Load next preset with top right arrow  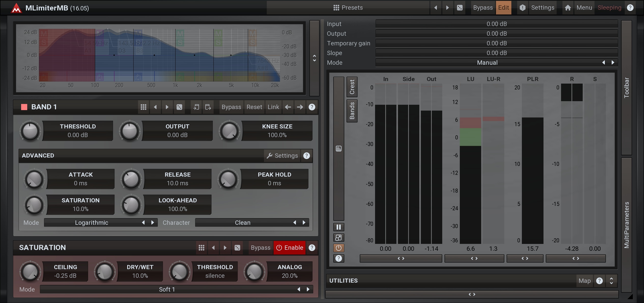pyautogui.click(x=447, y=8)
